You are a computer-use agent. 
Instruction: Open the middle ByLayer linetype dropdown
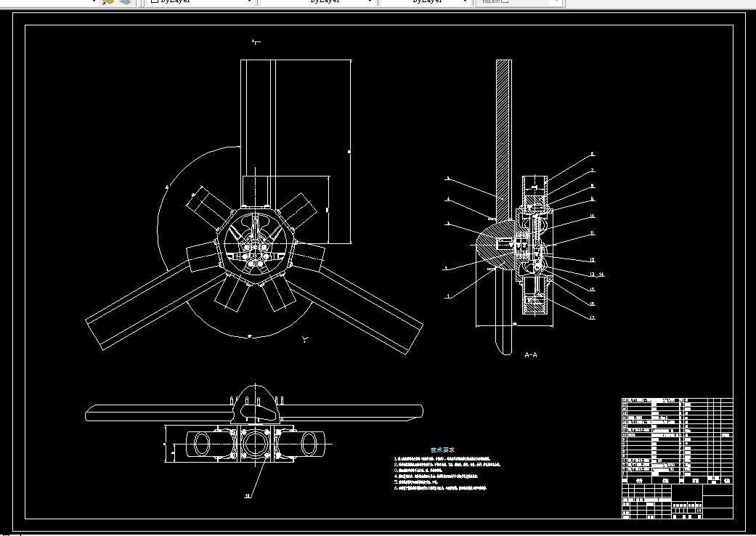[x=317, y=2]
